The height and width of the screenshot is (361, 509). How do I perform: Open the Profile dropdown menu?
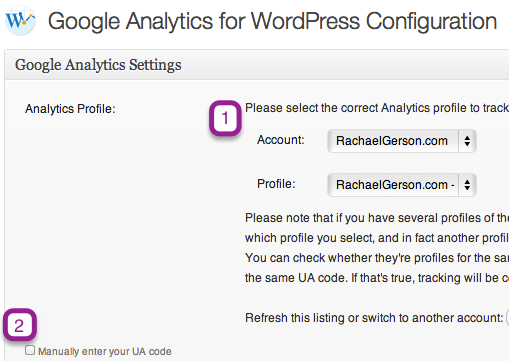pyautogui.click(x=402, y=185)
